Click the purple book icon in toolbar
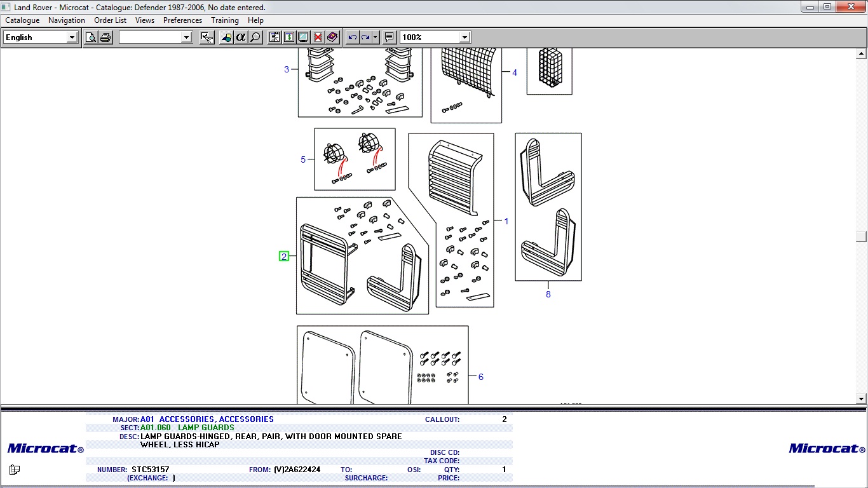Image resolution: width=868 pixels, height=488 pixels. [332, 37]
